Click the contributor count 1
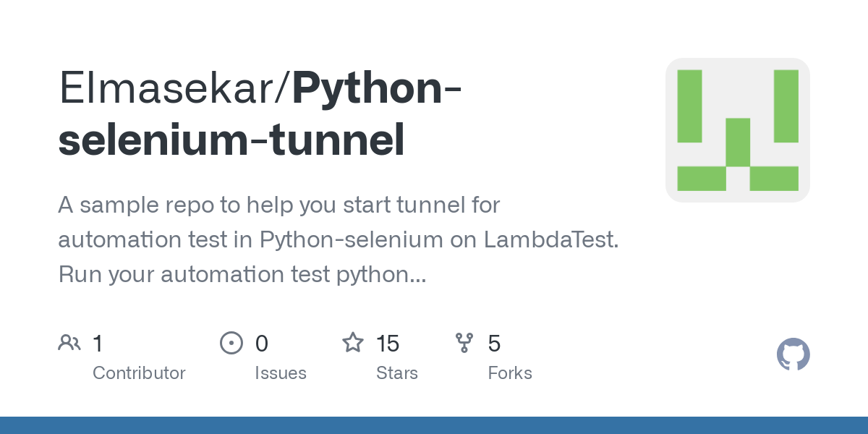868x434 pixels. 98,343
